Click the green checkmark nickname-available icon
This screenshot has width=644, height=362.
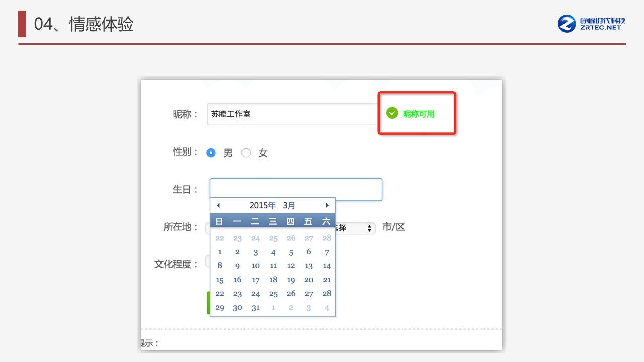[x=392, y=113]
